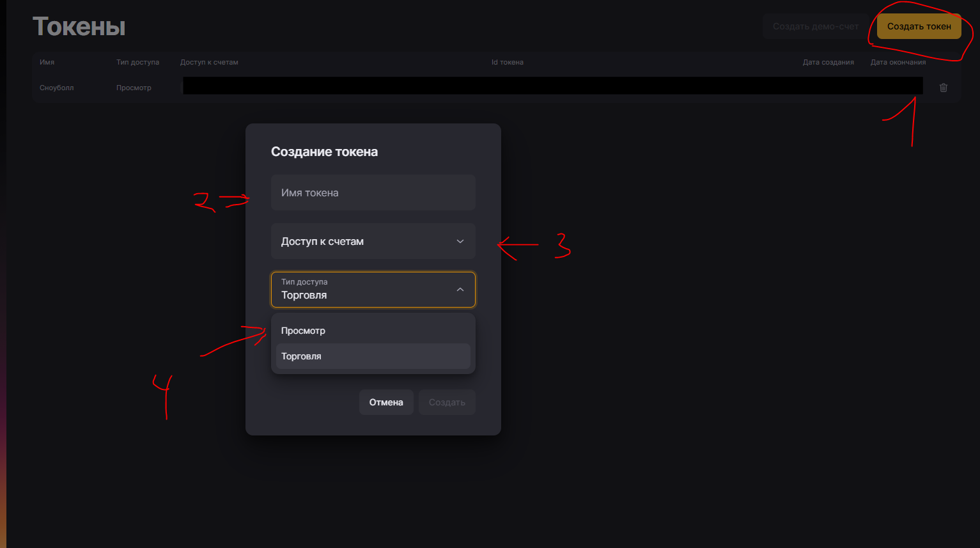Collapse Тип доступа list via its up chevron
This screenshot has height=548, width=980.
click(x=460, y=290)
